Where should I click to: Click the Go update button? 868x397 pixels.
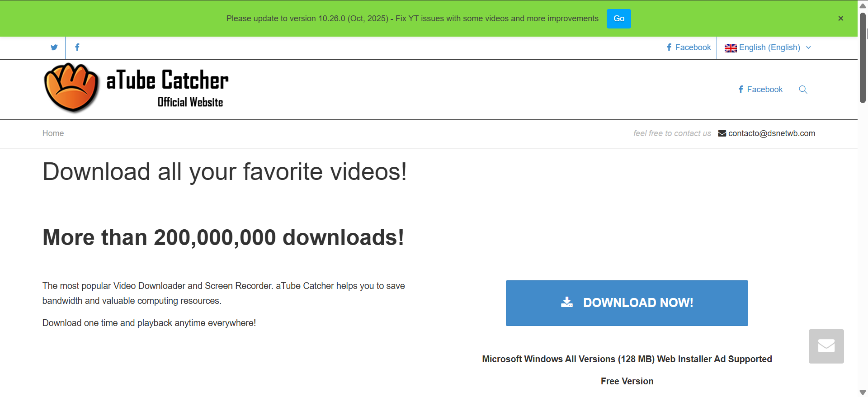[619, 19]
